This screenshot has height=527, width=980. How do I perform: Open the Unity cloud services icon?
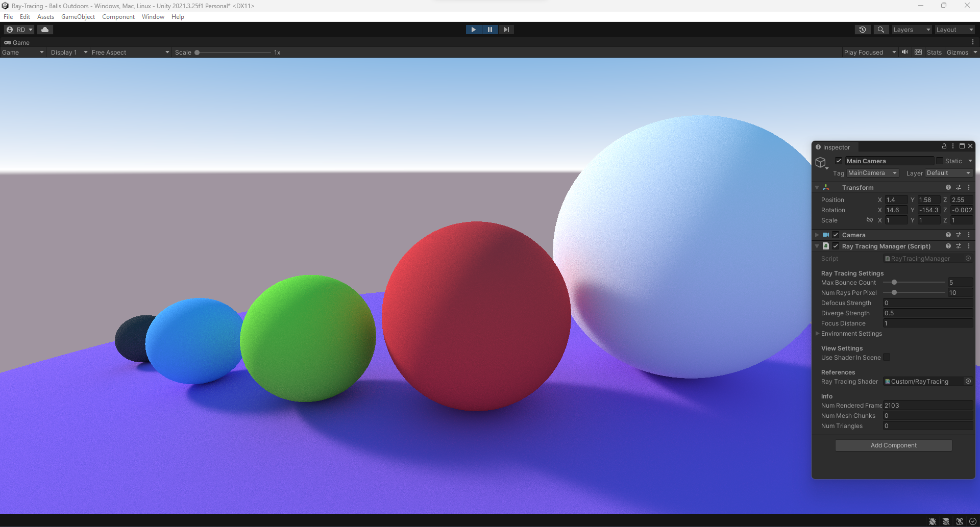tap(45, 29)
